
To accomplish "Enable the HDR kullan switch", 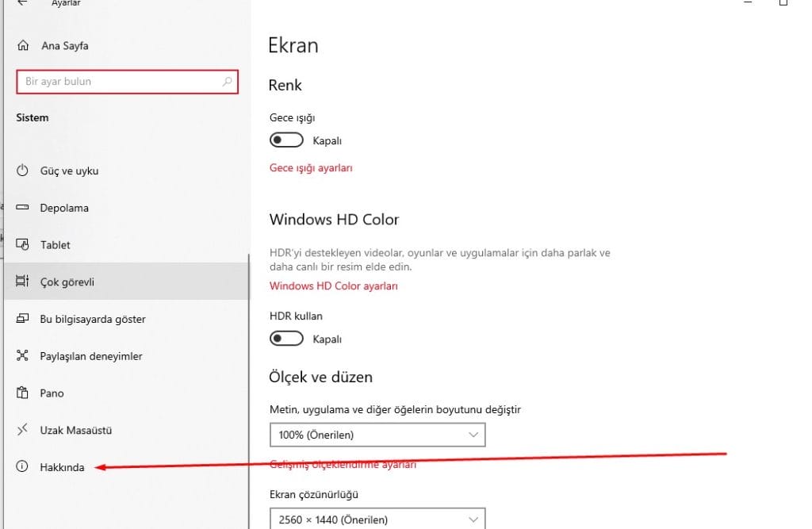I will pyautogui.click(x=286, y=339).
